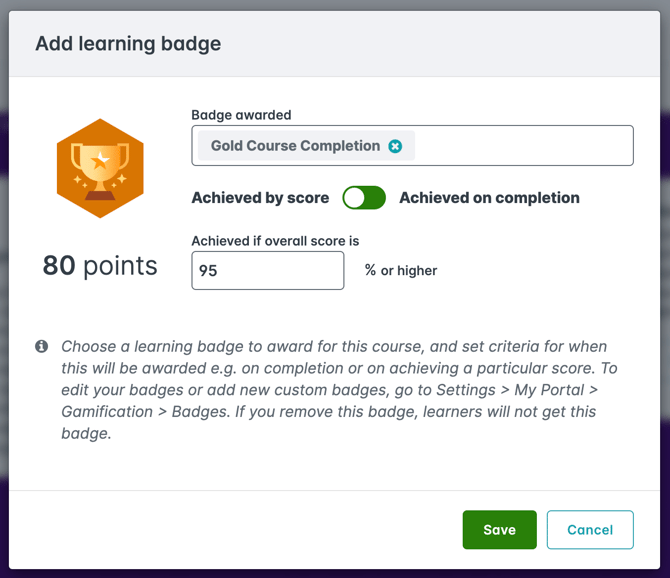The width and height of the screenshot is (670, 578).
Task: Click the dimmed background below the dialog
Action: pyautogui.click(x=335, y=573)
